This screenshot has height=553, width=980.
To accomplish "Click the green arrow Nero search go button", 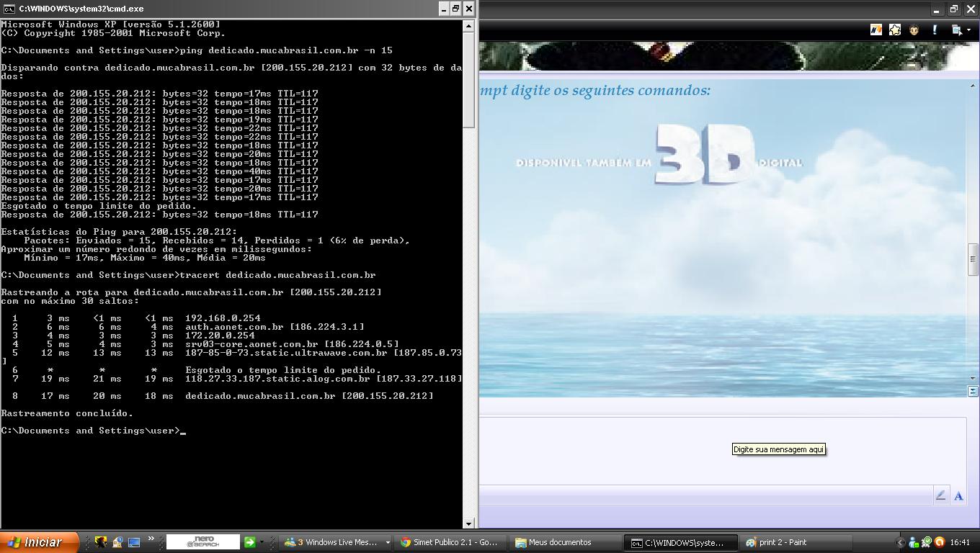I will [249, 542].
